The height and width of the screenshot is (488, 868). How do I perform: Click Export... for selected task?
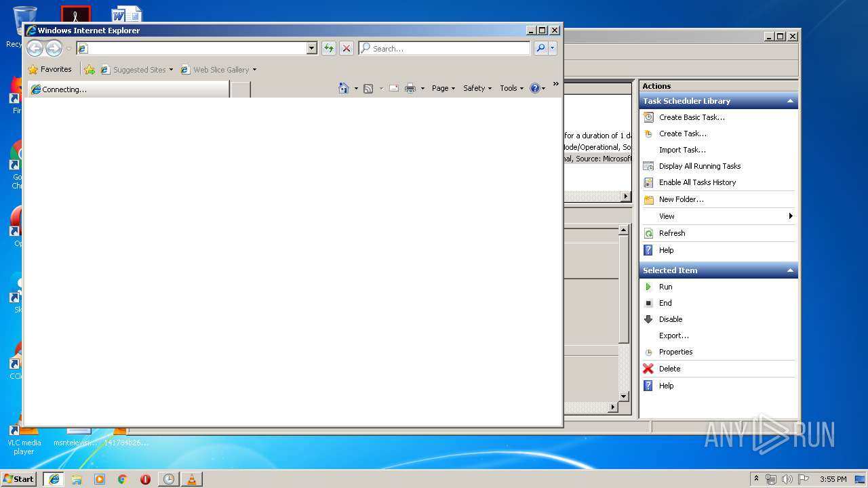pyautogui.click(x=674, y=335)
